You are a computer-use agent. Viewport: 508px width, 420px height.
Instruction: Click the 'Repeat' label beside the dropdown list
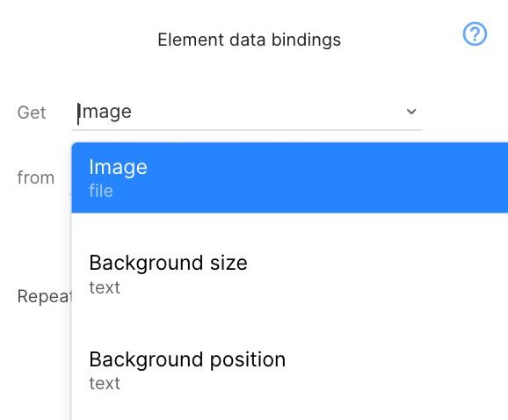tap(45, 296)
